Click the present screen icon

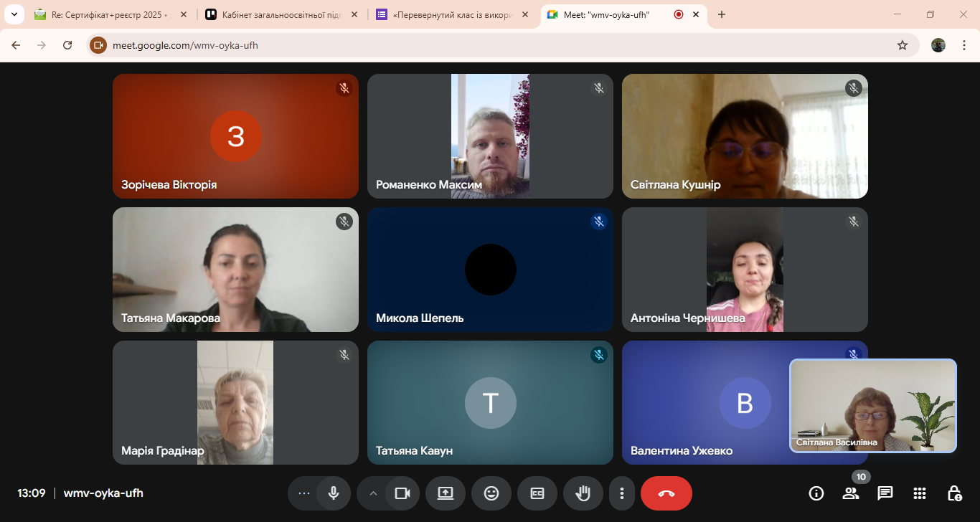click(x=446, y=493)
